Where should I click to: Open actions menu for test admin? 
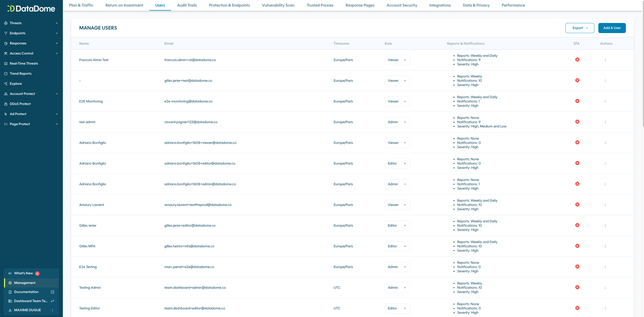pos(605,122)
